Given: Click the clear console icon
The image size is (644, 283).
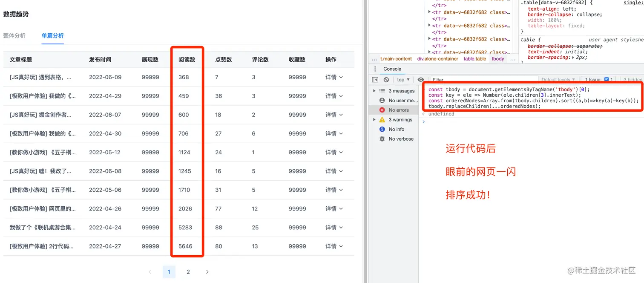Looking at the screenshot, I should [386, 80].
